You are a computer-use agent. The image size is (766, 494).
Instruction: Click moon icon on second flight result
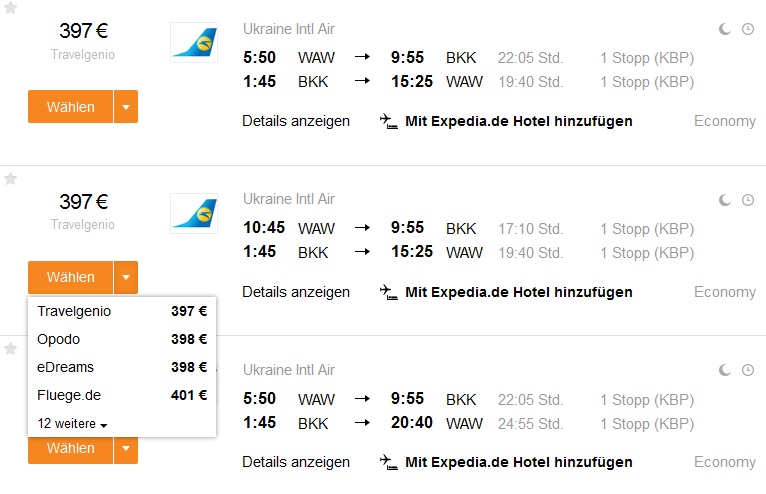(724, 200)
